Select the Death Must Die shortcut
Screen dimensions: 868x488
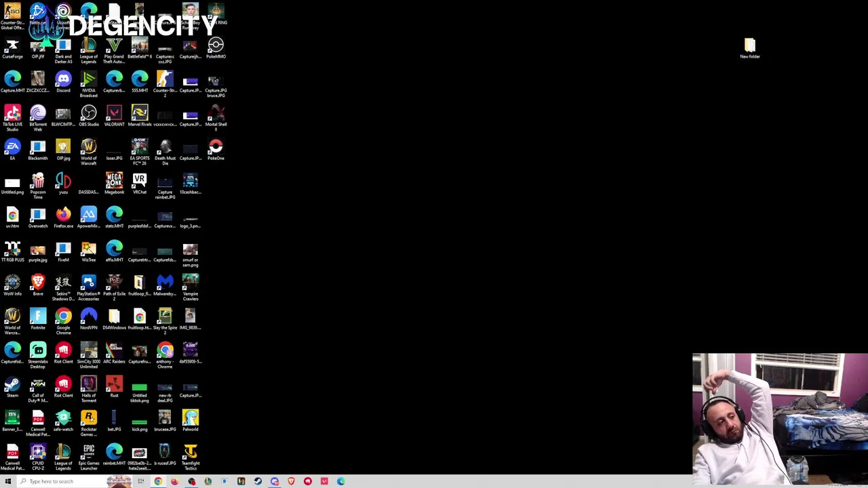165,152
